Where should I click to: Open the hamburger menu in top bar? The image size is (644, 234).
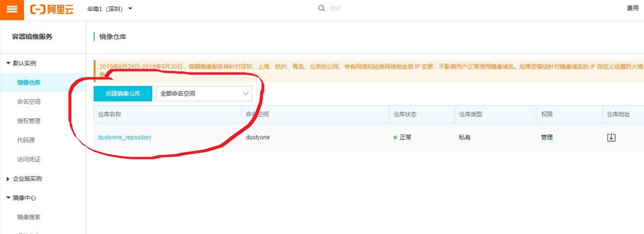[x=12, y=10]
